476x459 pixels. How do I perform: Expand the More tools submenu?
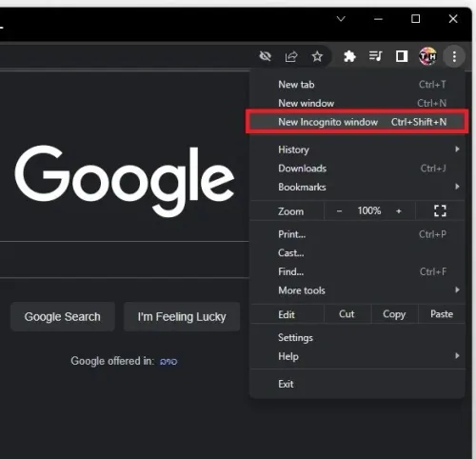pos(357,290)
